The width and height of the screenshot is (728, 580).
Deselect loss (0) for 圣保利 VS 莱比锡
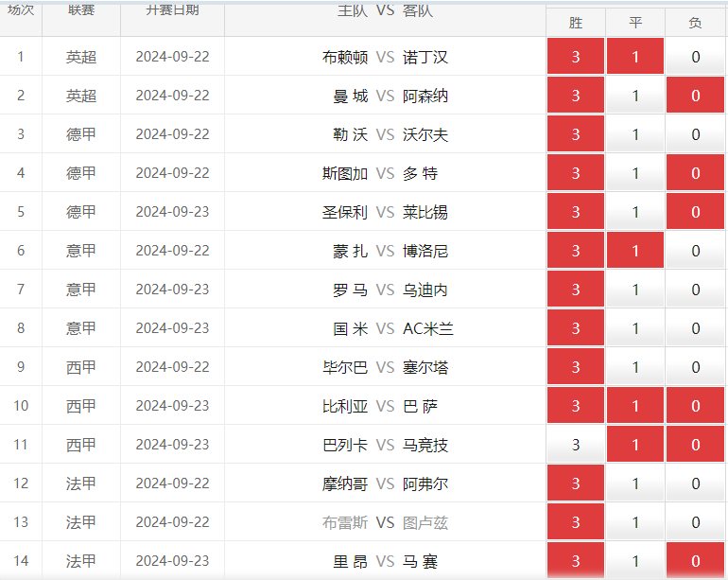point(695,212)
